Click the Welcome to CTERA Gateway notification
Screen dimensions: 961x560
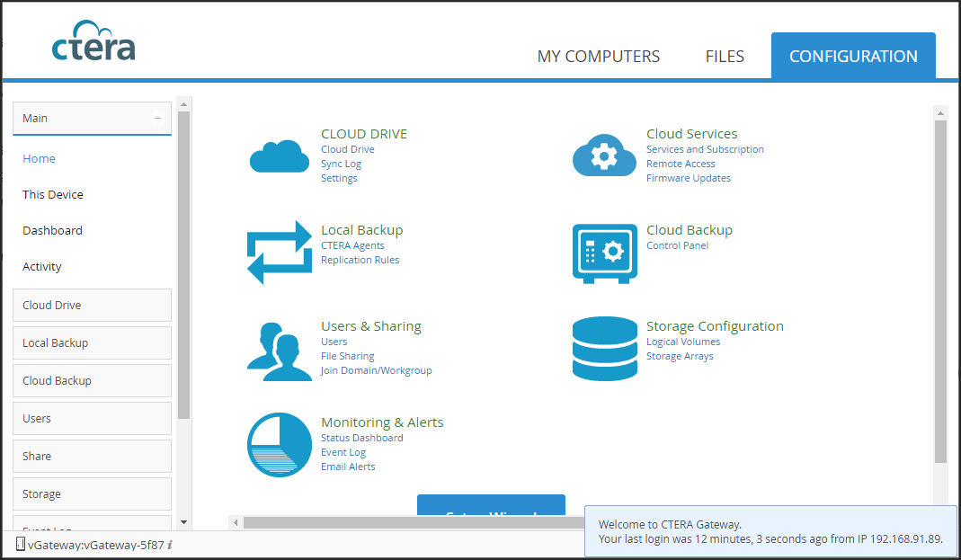click(770, 531)
